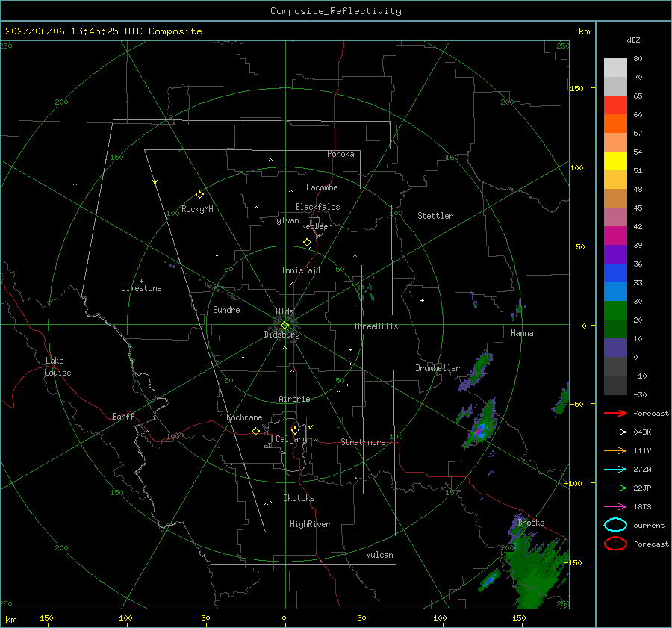Click the Blackfalds label

pyautogui.click(x=317, y=207)
